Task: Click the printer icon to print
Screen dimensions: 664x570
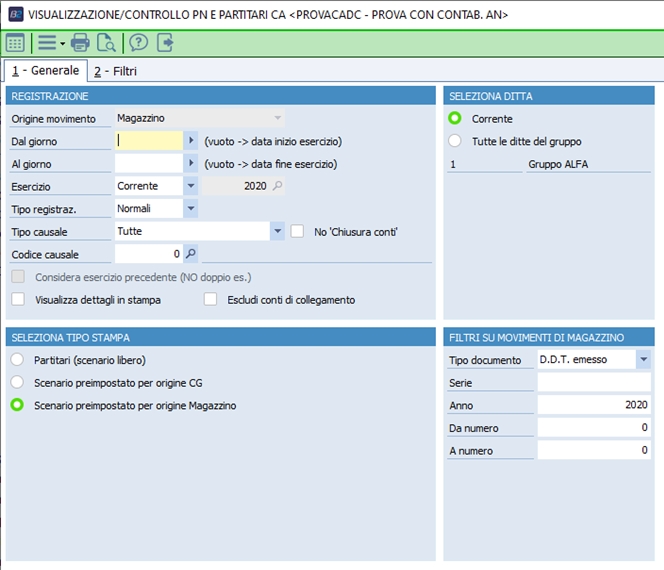Action: coord(80,43)
